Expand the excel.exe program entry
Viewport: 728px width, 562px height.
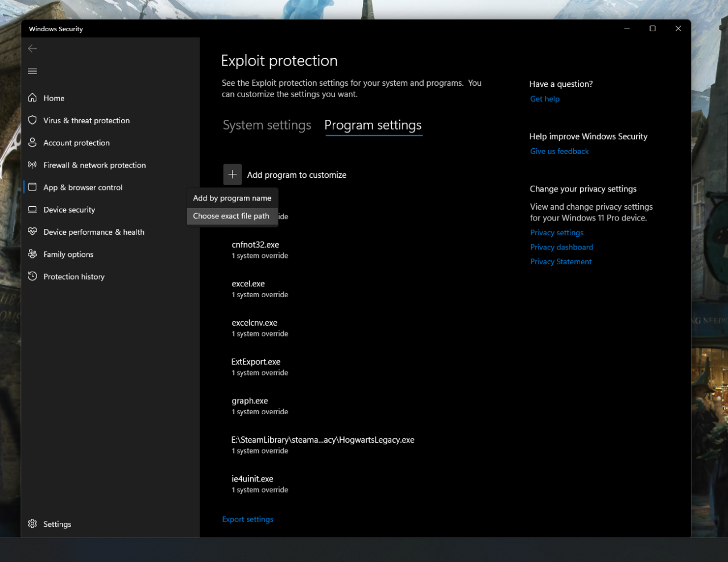(249, 288)
